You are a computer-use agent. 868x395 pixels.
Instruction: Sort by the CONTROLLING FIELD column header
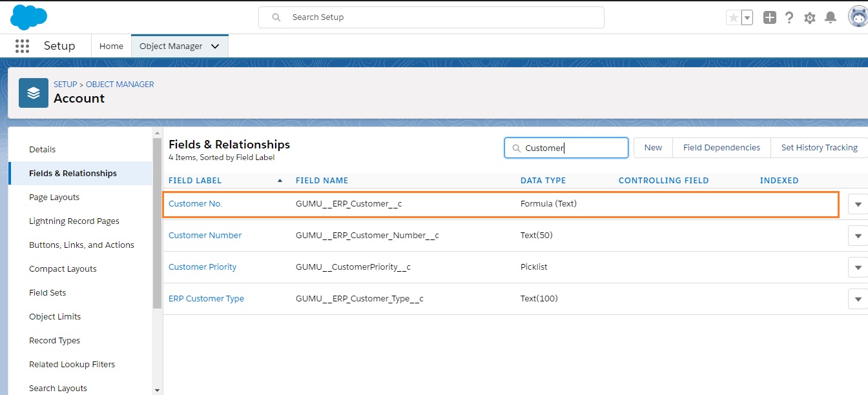click(x=664, y=181)
